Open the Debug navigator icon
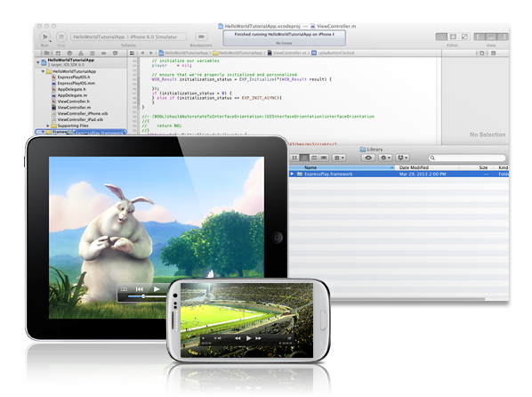 93,53
